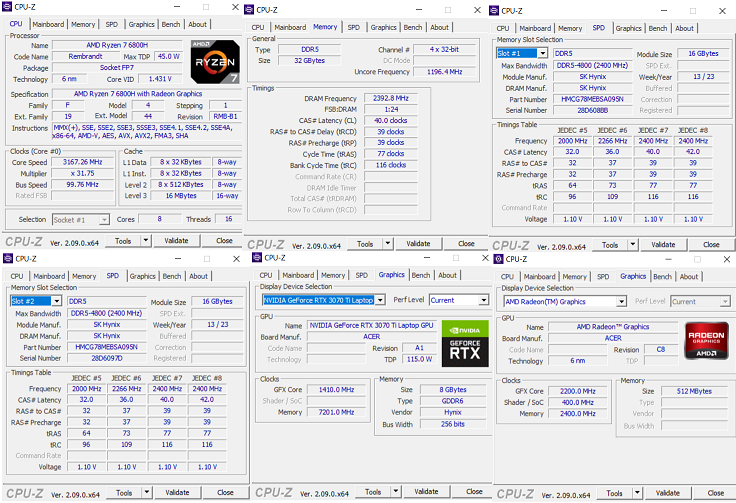Click the NVIDIA GeForce RTX logo
The height and width of the screenshot is (503, 736).
pyautogui.click(x=465, y=343)
